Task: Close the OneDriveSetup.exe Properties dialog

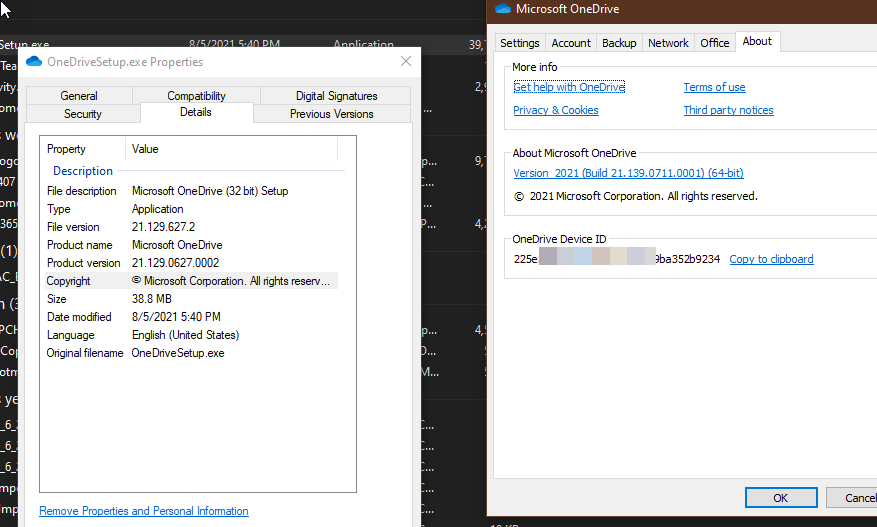Action: [x=406, y=62]
